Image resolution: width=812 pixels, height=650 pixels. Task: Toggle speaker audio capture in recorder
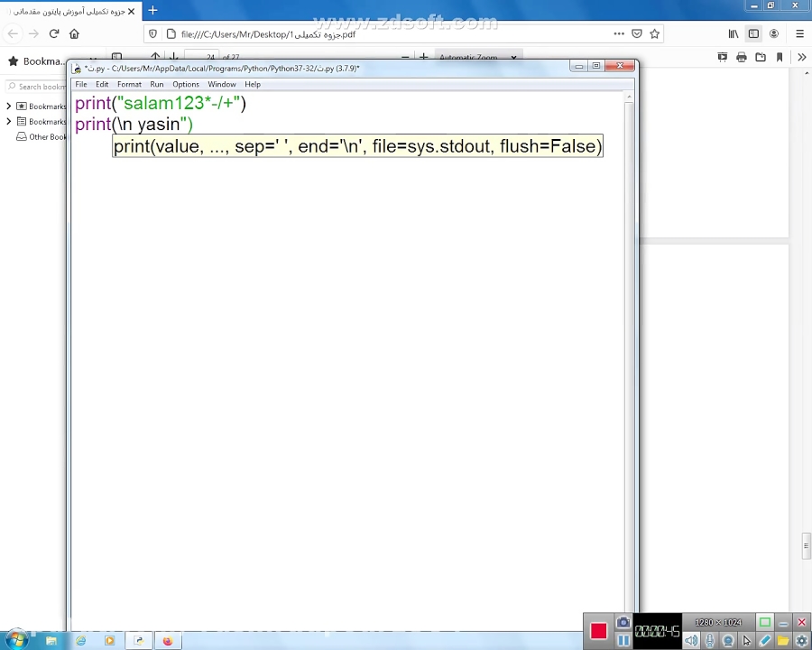(691, 641)
